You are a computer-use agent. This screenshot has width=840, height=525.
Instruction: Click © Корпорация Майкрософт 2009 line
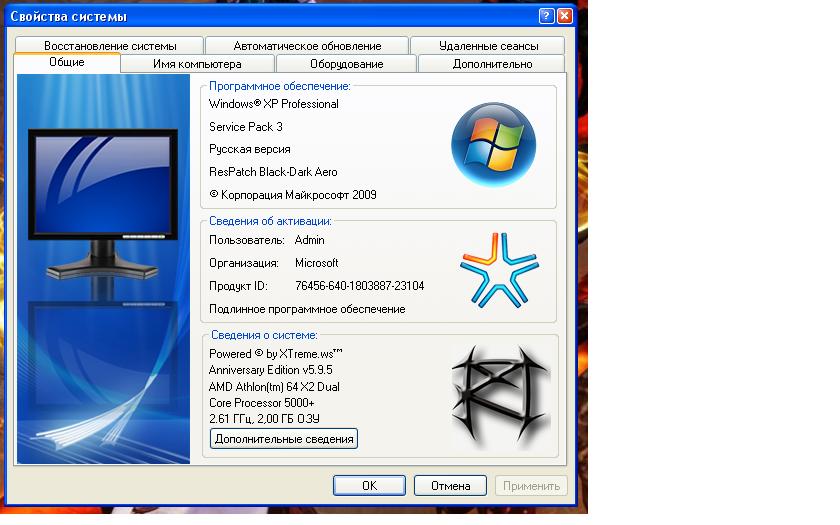click(x=292, y=195)
